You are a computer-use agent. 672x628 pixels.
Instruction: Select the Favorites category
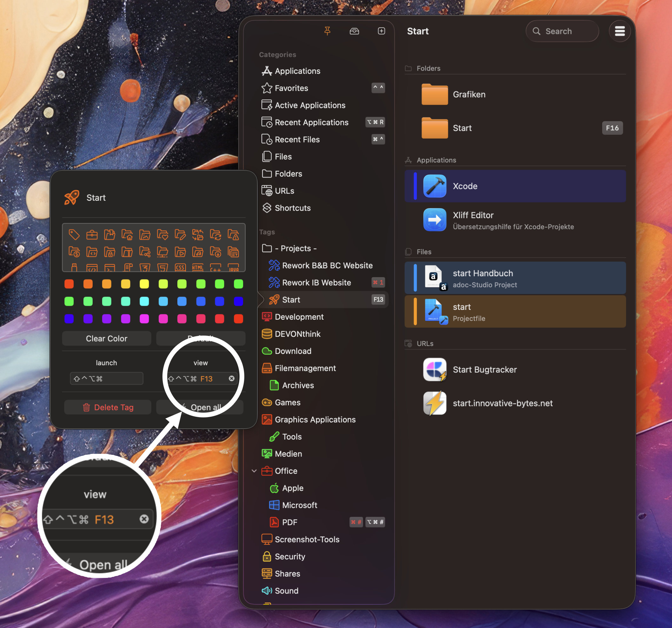[291, 88]
